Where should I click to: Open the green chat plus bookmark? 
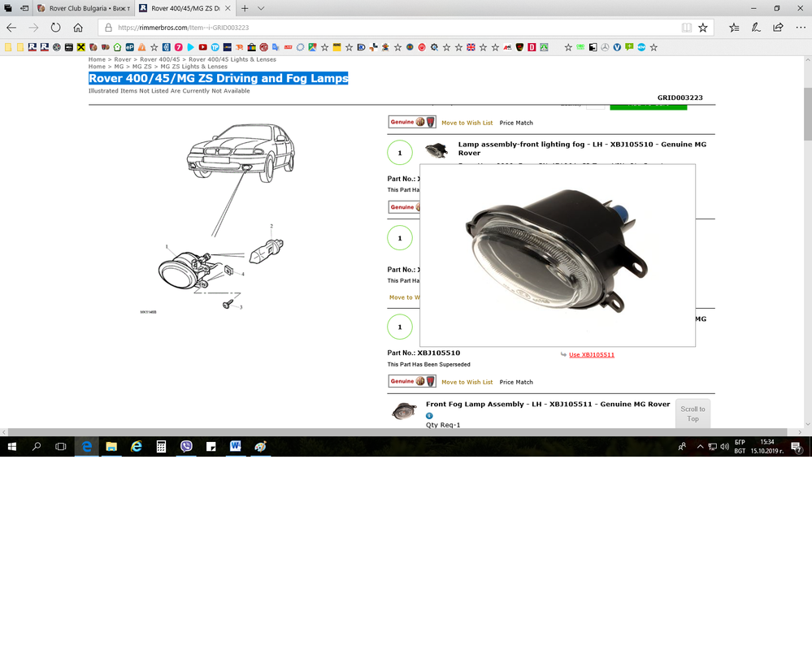[x=629, y=47]
